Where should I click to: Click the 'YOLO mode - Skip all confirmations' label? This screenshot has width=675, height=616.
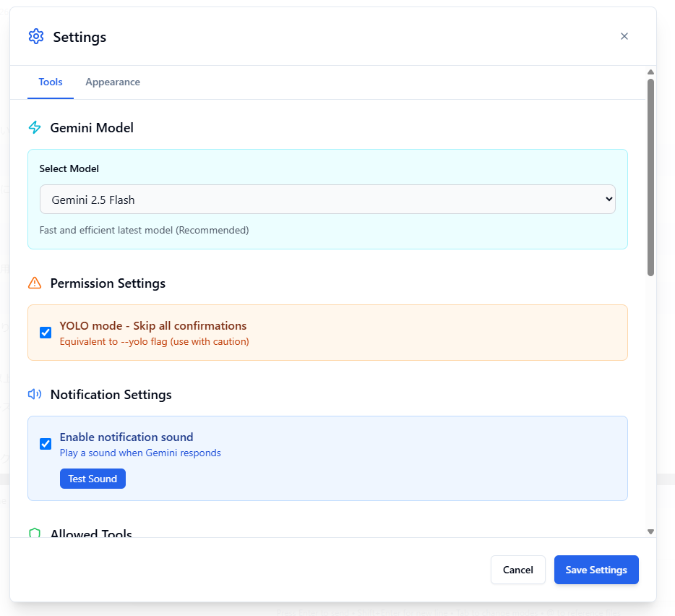pyautogui.click(x=153, y=326)
